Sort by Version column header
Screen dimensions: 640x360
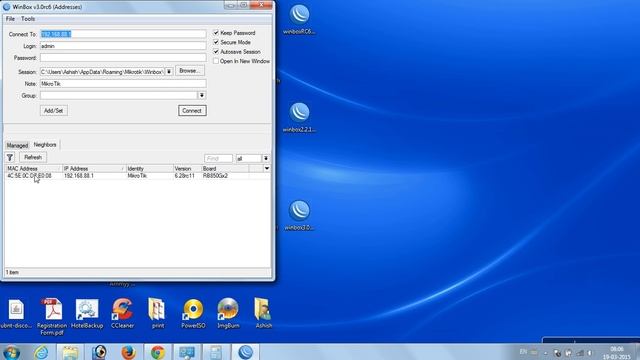tap(187, 169)
